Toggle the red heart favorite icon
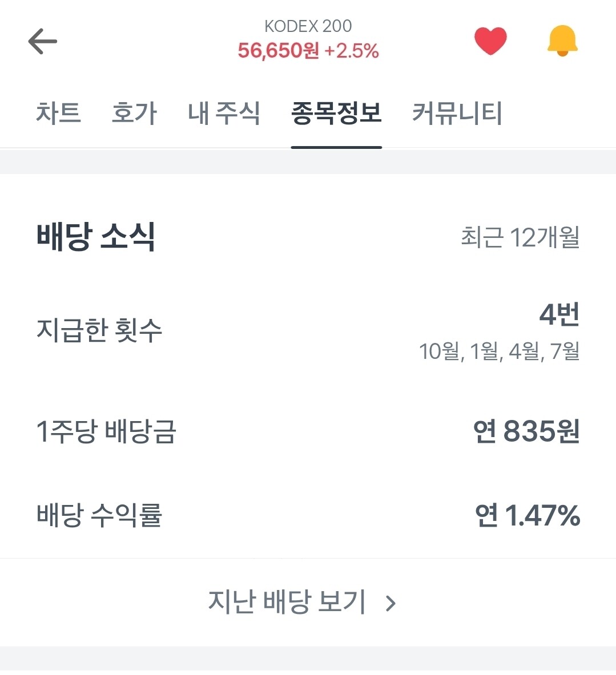Screen dimensions: 616x675 point(490,42)
